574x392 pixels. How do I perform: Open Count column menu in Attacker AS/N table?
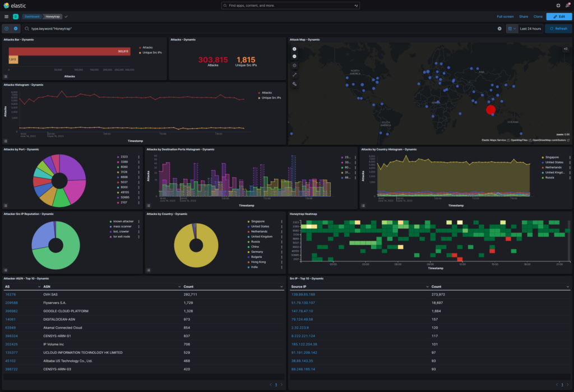[x=281, y=287]
